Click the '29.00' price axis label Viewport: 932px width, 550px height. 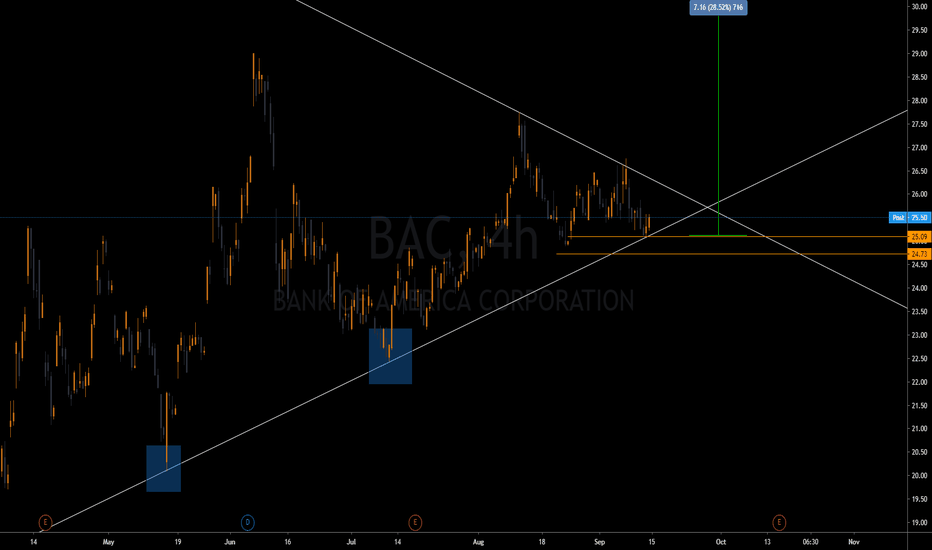(x=920, y=54)
